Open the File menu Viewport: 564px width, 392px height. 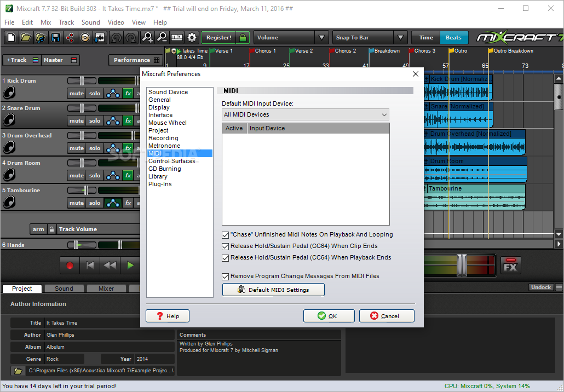coord(9,22)
